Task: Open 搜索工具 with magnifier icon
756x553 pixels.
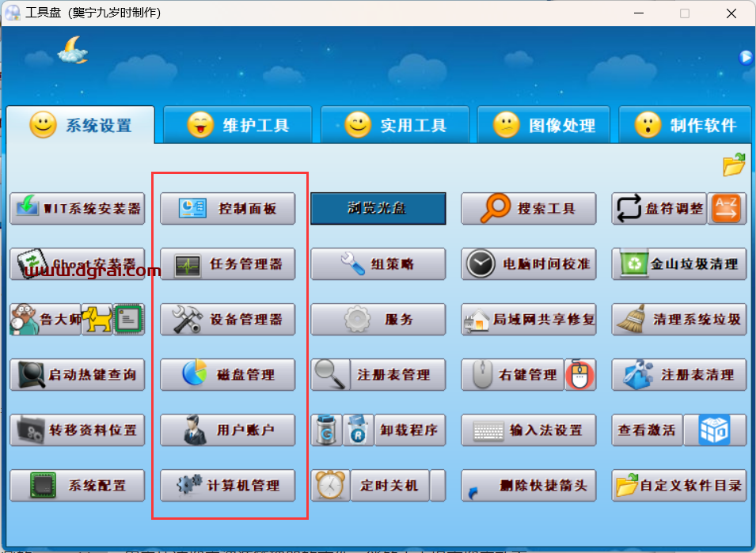Action: click(x=529, y=209)
